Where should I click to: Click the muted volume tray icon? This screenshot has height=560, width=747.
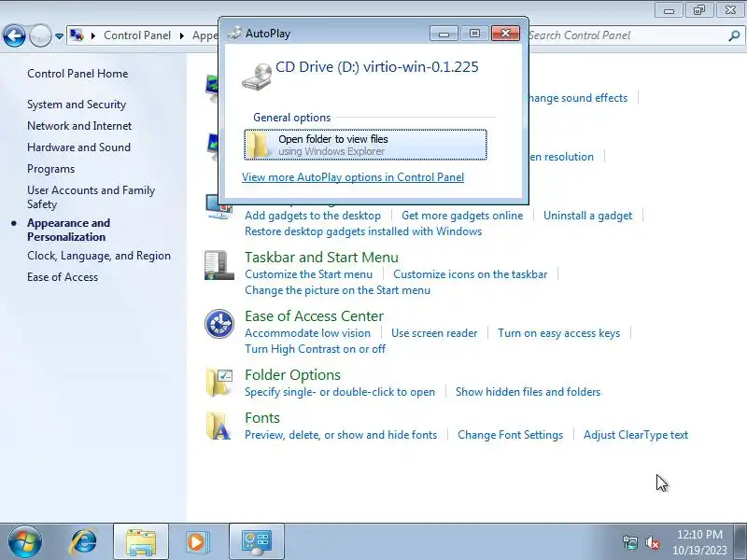(652, 542)
